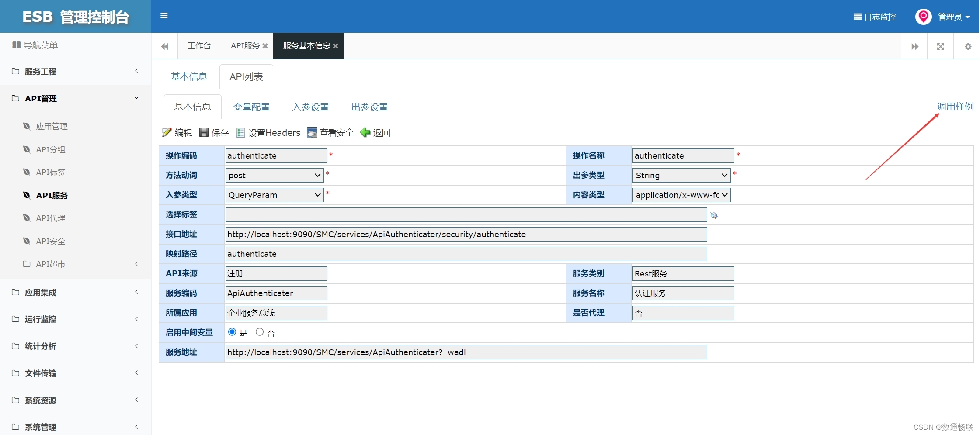Toggle fullscreen expand icon
The image size is (980, 435).
click(940, 46)
